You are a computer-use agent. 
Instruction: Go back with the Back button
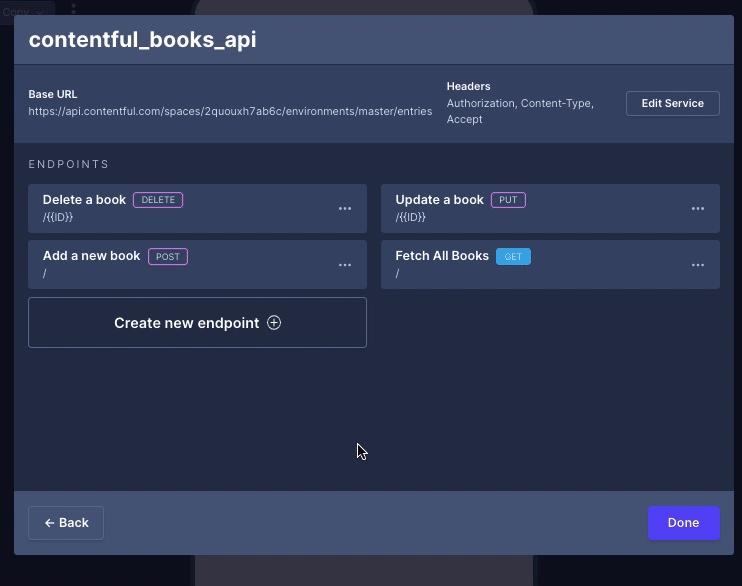(66, 523)
